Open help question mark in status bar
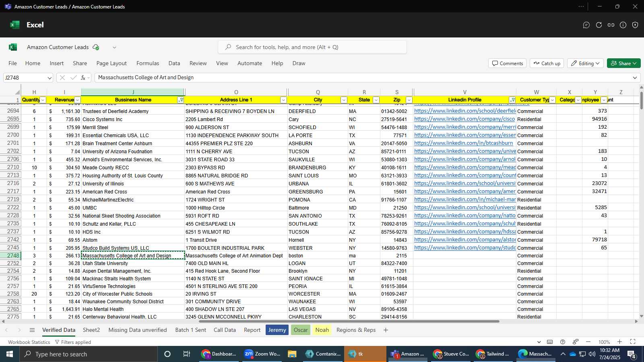 [x=563, y=342]
